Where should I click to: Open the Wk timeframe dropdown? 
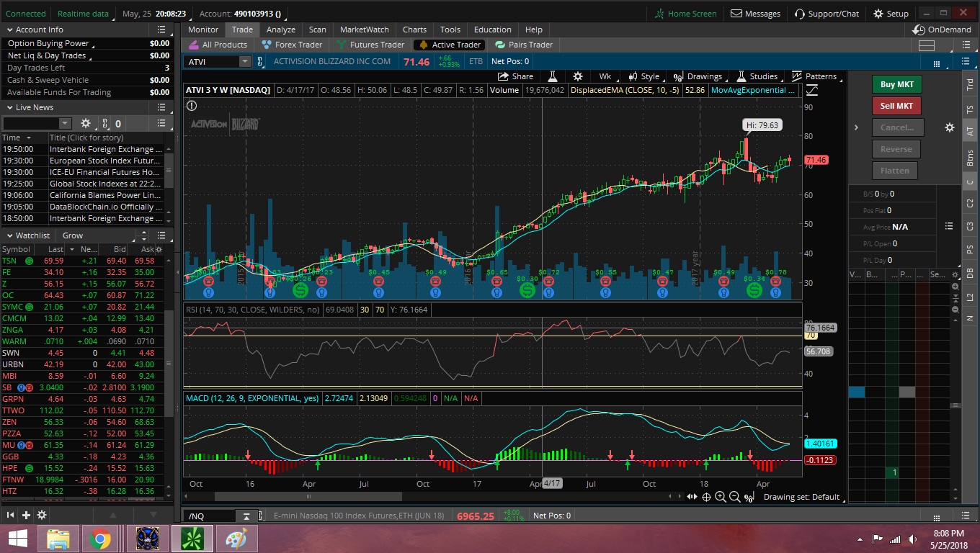pyautogui.click(x=605, y=76)
